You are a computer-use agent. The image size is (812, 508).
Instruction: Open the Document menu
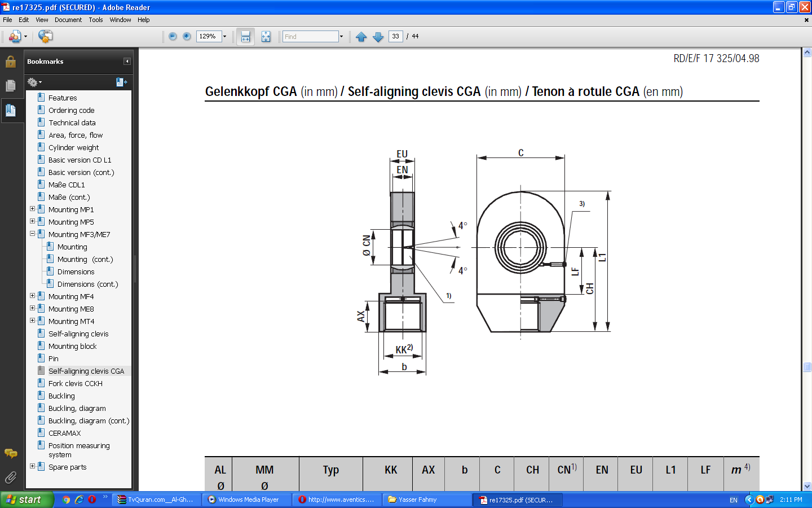point(68,20)
